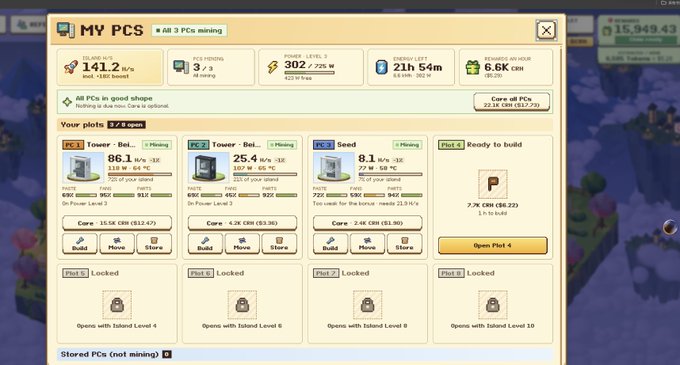
Task: Click 7.7K CRH price on Plot 4
Action: click(x=493, y=205)
